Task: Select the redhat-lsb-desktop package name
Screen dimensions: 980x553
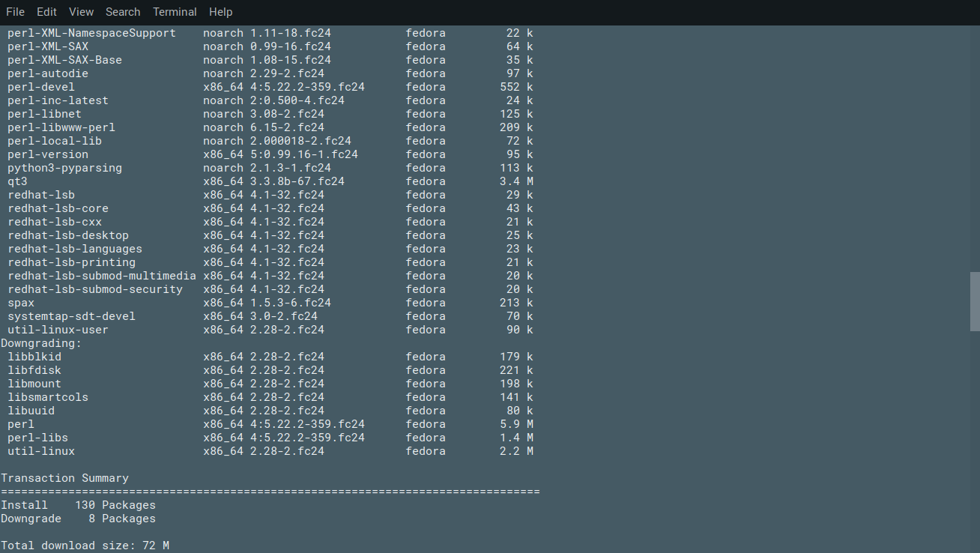Action: pos(68,235)
